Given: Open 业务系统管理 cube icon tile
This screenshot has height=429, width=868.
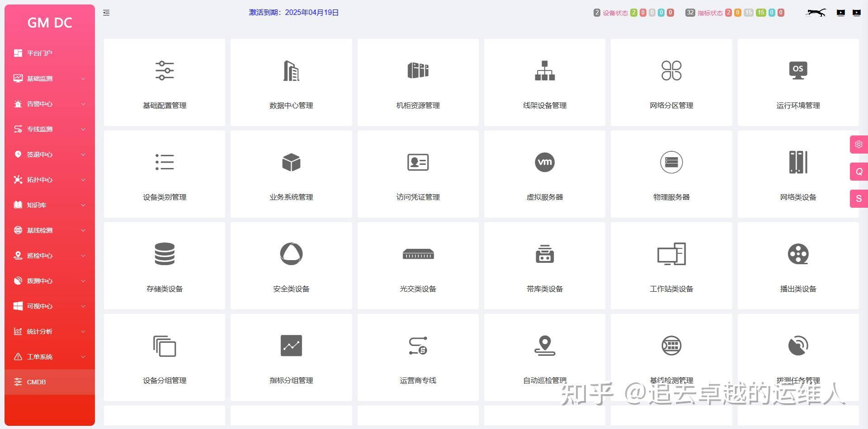Looking at the screenshot, I should pyautogui.click(x=291, y=174).
